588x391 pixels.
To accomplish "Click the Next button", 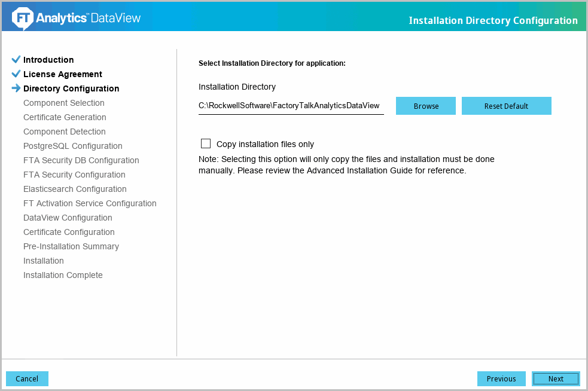I will click(556, 378).
